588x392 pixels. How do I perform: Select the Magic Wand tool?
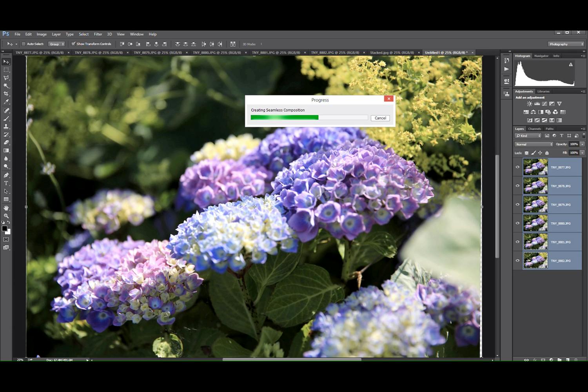click(x=6, y=86)
